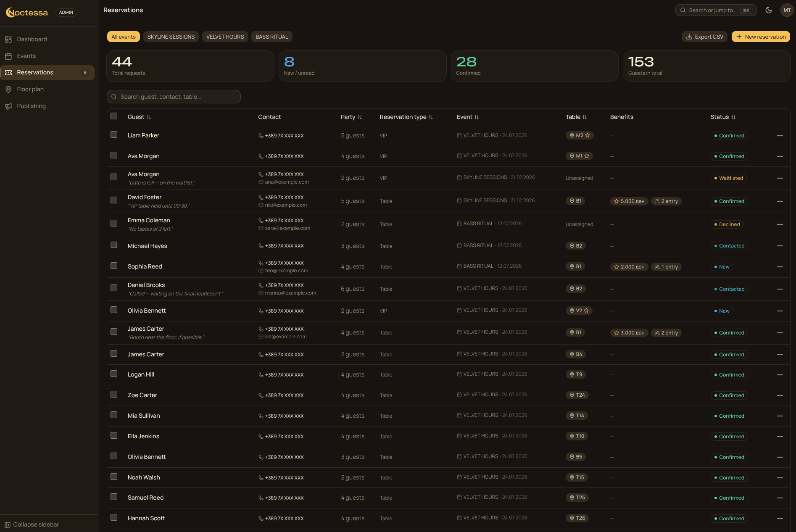Screen dimensions: 796x532
Task: Click Olivia Bennett's New status badge
Action: click(x=722, y=311)
